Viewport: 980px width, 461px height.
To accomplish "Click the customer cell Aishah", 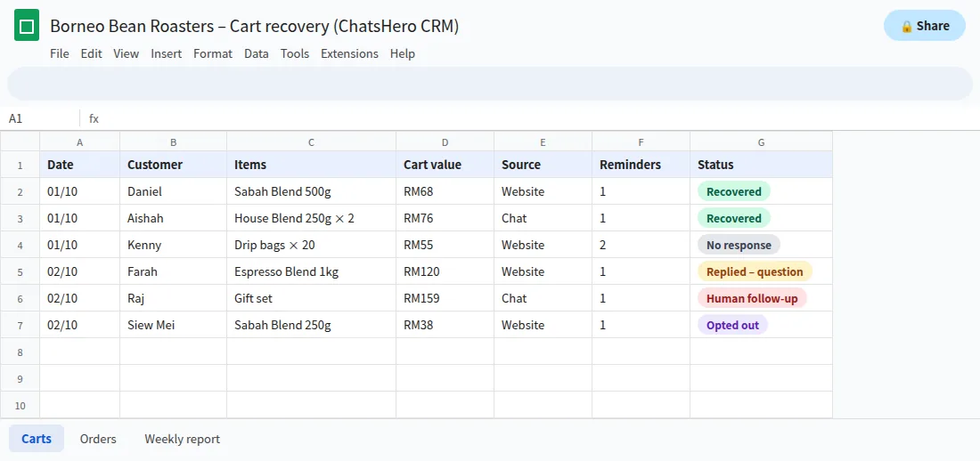I will click(x=174, y=219).
